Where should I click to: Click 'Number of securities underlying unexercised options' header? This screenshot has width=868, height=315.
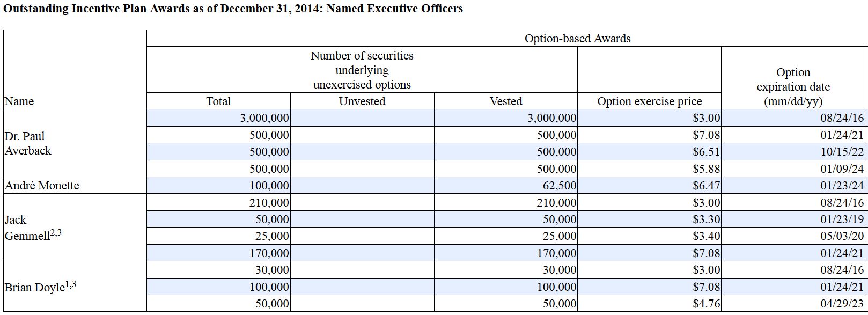click(362, 70)
